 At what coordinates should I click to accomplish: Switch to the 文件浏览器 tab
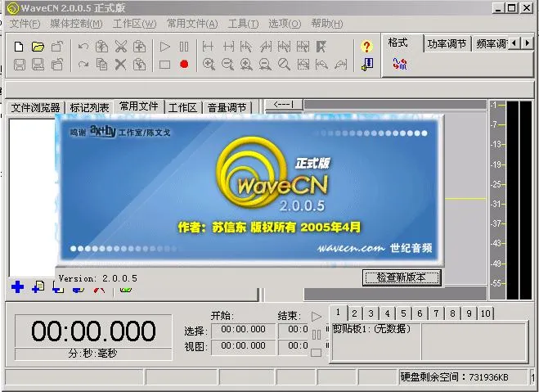(35, 108)
